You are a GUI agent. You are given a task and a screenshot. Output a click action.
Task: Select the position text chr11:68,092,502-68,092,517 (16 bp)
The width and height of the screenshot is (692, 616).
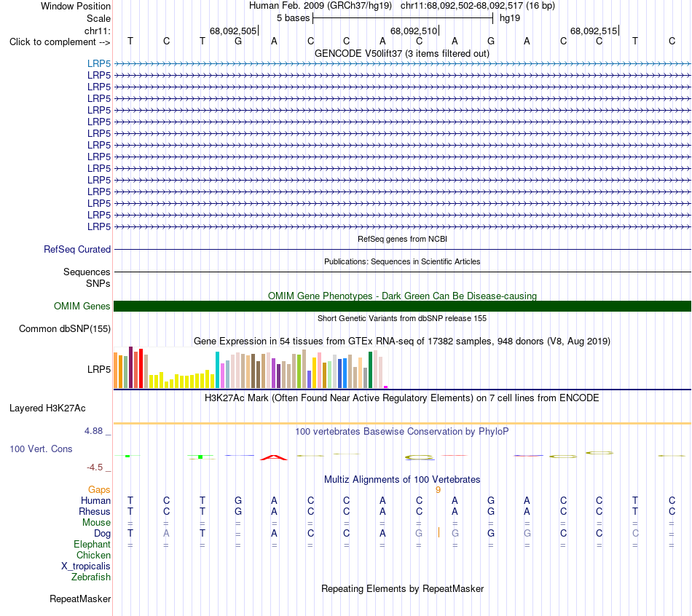click(478, 6)
